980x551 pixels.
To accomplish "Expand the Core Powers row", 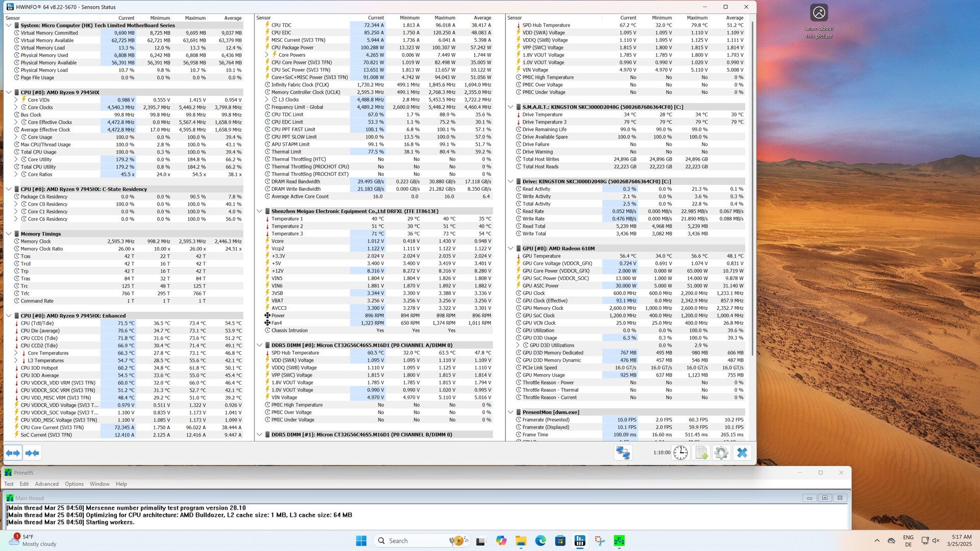I will click(x=266, y=55).
